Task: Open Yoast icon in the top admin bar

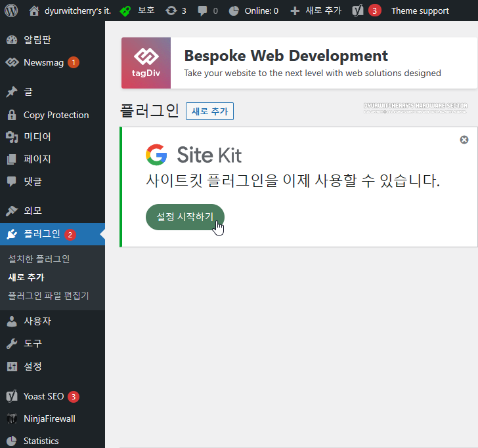Action: (x=358, y=10)
